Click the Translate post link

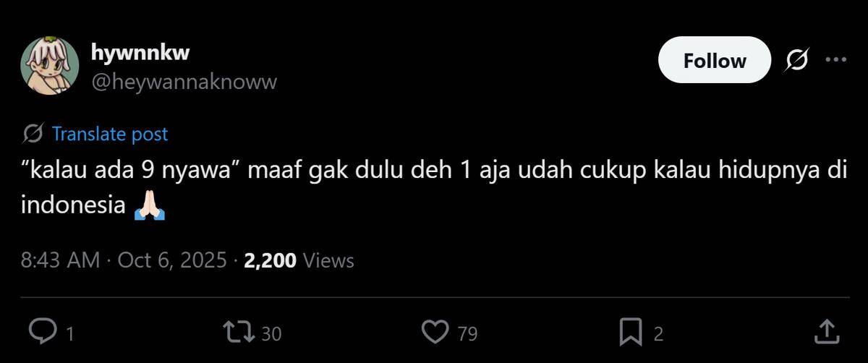[x=110, y=134]
